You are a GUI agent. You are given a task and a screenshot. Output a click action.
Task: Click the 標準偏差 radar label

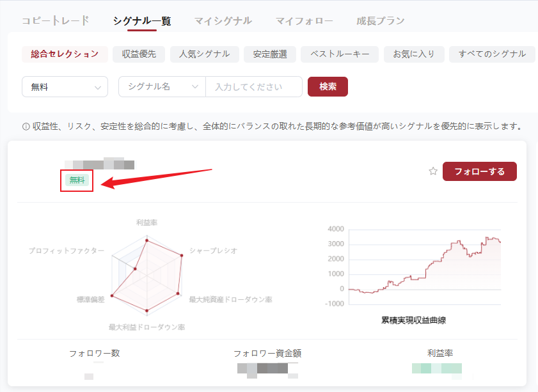91,299
